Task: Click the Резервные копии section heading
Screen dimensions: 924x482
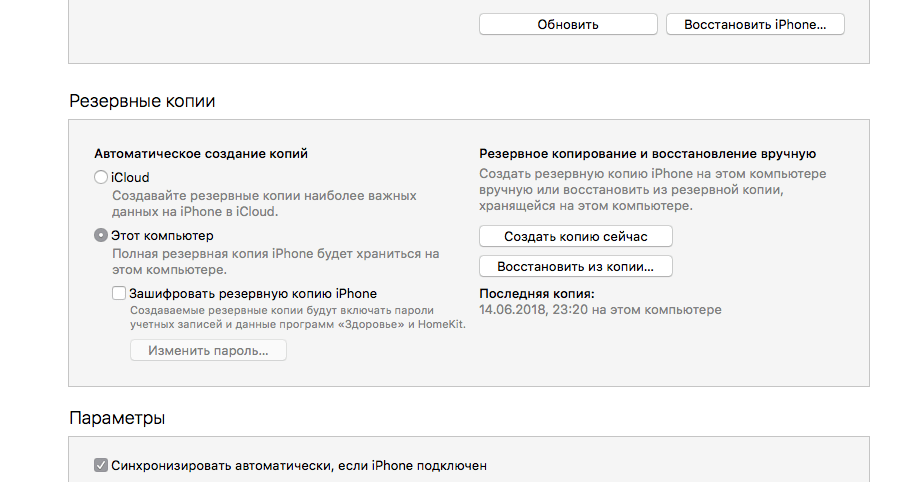Action: (x=142, y=101)
